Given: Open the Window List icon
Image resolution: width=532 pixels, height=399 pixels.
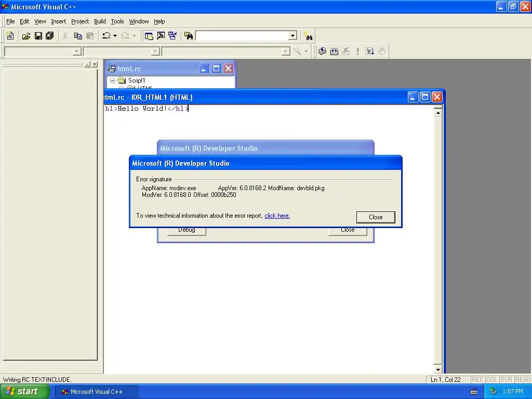Looking at the screenshot, I should [x=172, y=36].
